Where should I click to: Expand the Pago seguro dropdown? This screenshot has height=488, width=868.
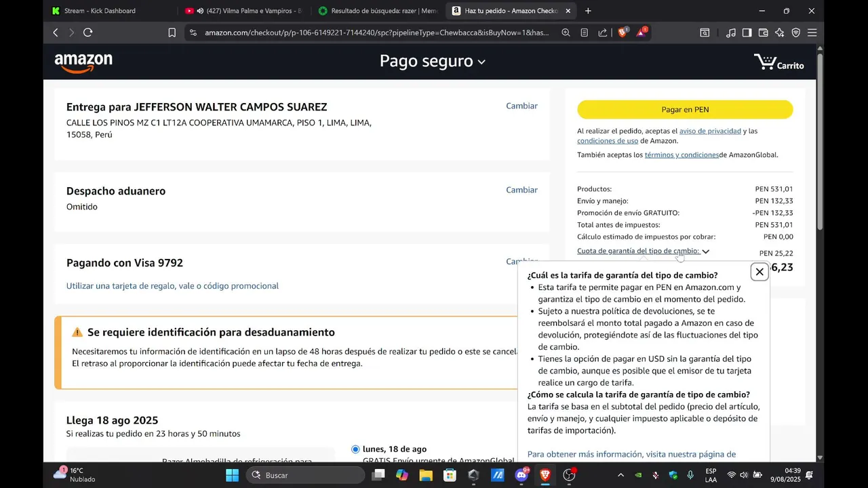tap(432, 62)
